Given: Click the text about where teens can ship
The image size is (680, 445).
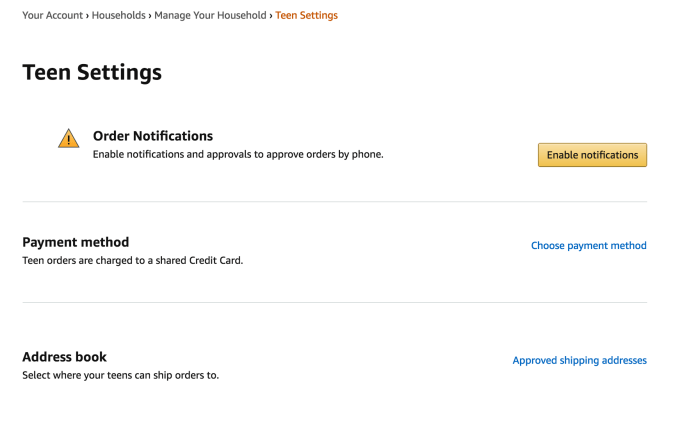Looking at the screenshot, I should [120, 375].
